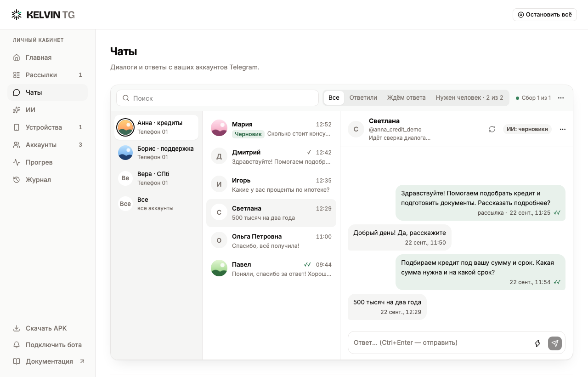
Task: Switch to Нужен человек tab
Action: tap(469, 97)
